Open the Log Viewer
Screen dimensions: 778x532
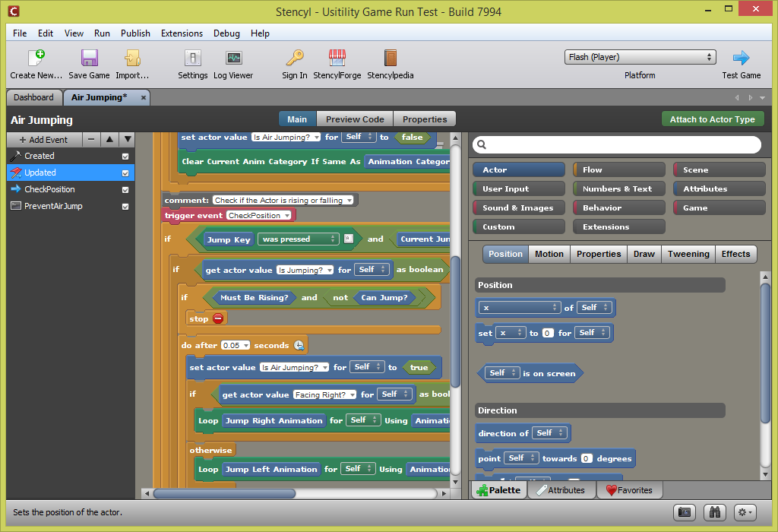coord(233,59)
